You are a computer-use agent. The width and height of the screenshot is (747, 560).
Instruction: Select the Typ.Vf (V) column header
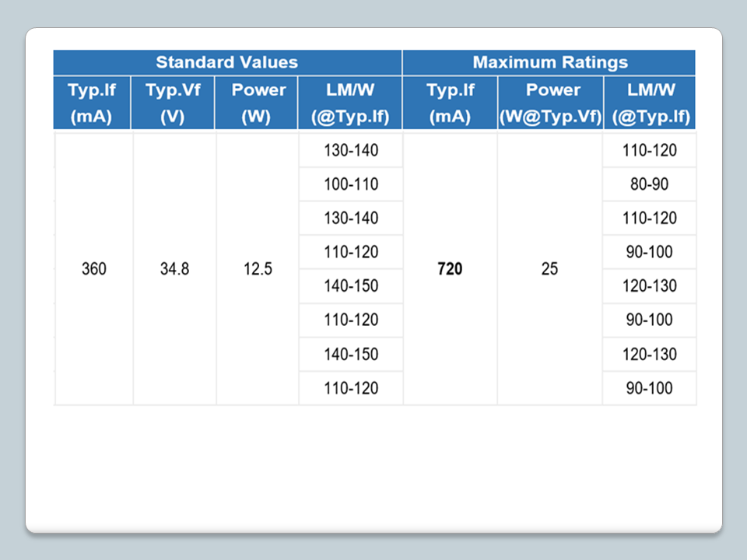[x=173, y=103]
